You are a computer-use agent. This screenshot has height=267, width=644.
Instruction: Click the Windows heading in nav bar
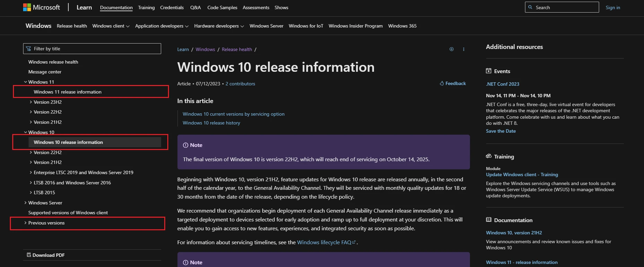click(x=38, y=26)
